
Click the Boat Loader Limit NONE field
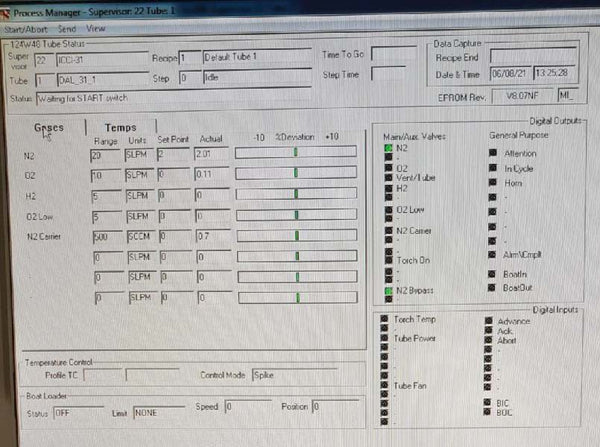click(x=159, y=413)
